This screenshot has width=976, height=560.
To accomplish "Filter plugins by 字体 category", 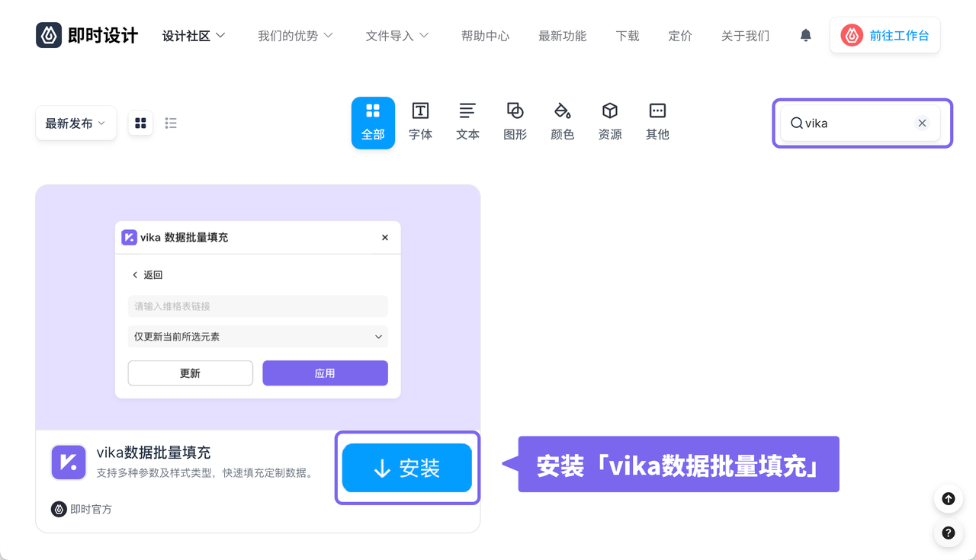I will click(420, 122).
